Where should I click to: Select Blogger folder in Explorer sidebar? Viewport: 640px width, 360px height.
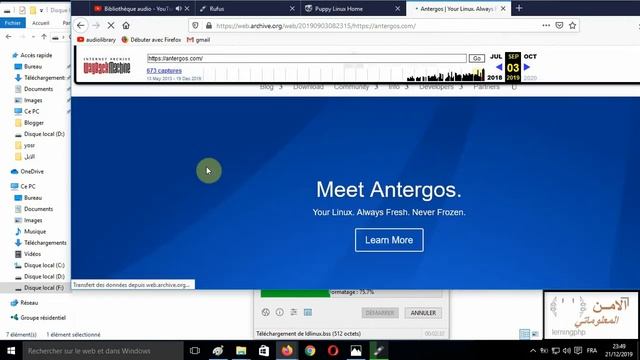33,122
